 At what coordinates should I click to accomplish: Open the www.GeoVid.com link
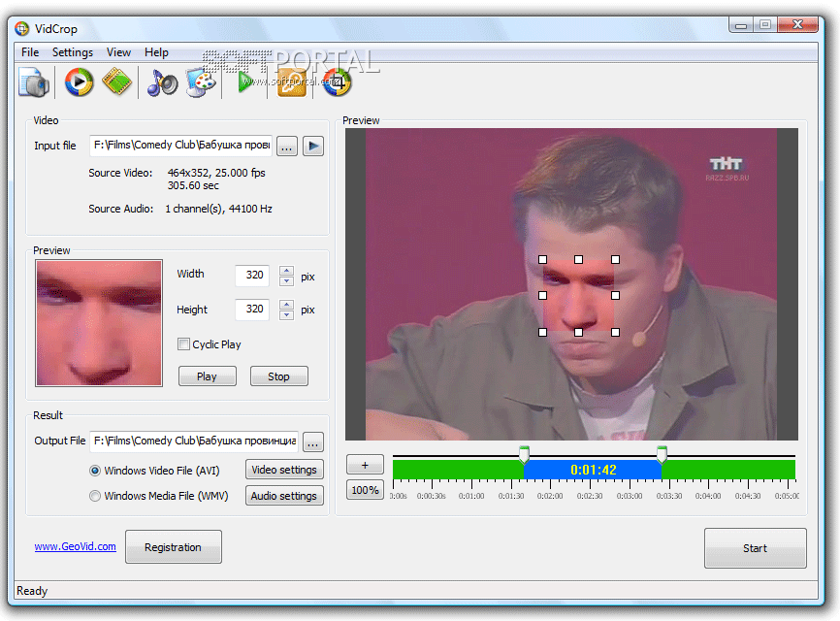click(x=75, y=546)
